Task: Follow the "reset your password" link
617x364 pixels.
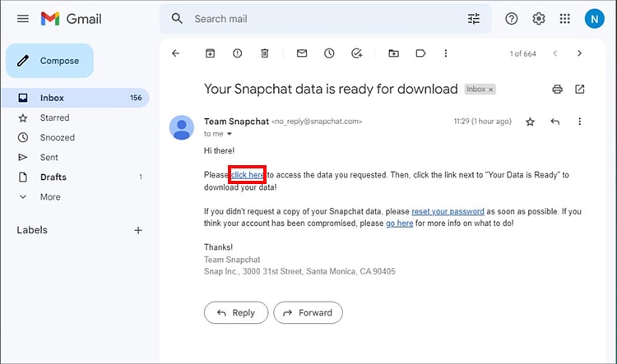Action: [448, 211]
